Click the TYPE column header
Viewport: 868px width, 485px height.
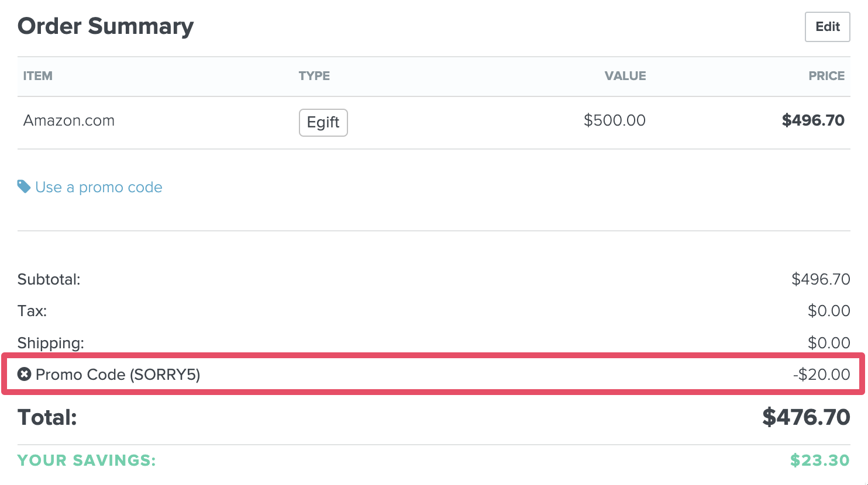[314, 76]
